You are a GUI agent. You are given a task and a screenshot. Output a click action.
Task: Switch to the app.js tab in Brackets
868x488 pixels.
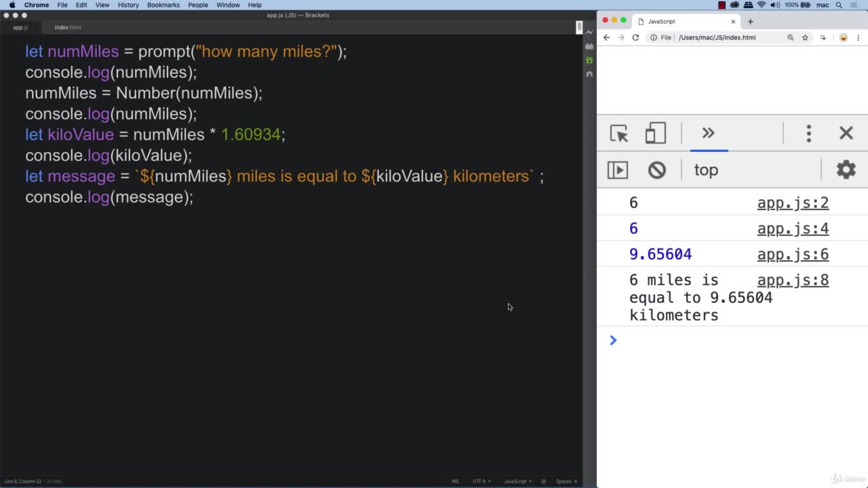click(x=20, y=27)
